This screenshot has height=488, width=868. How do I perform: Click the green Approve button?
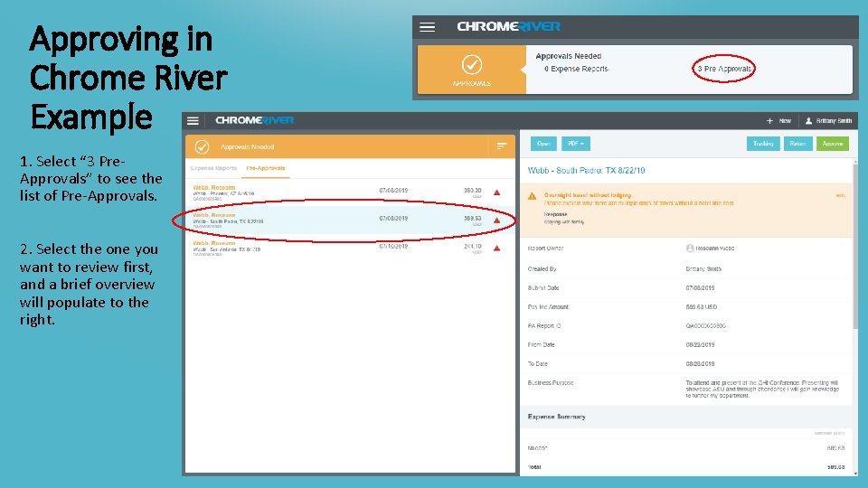click(832, 144)
